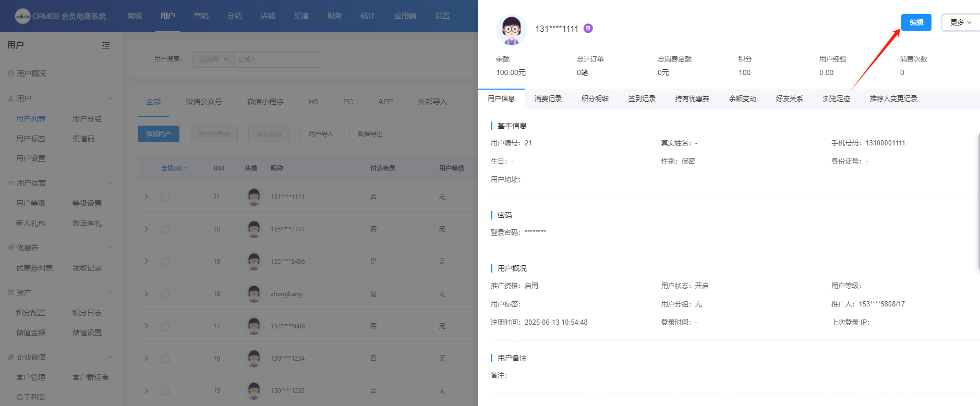The height and width of the screenshot is (406, 980).
Task: Click the 用户概况 sidebar icon
Action: click(x=11, y=73)
